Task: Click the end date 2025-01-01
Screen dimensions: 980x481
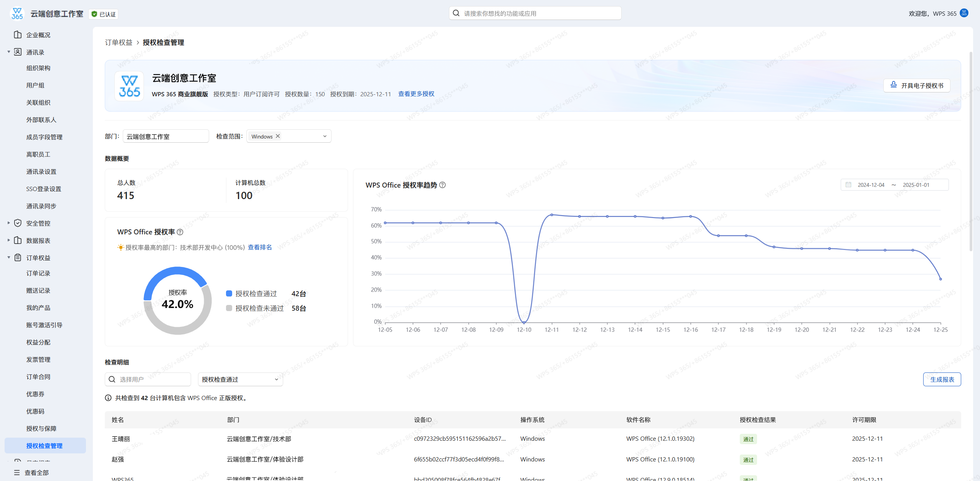Action: [916, 185]
